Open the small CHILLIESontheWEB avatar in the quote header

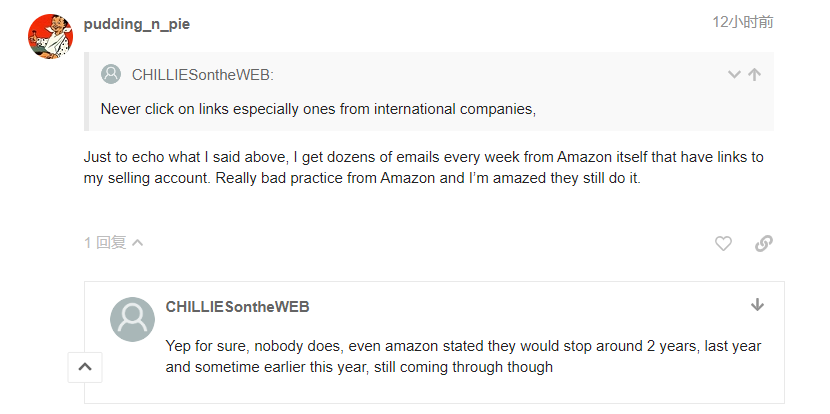pyautogui.click(x=111, y=74)
